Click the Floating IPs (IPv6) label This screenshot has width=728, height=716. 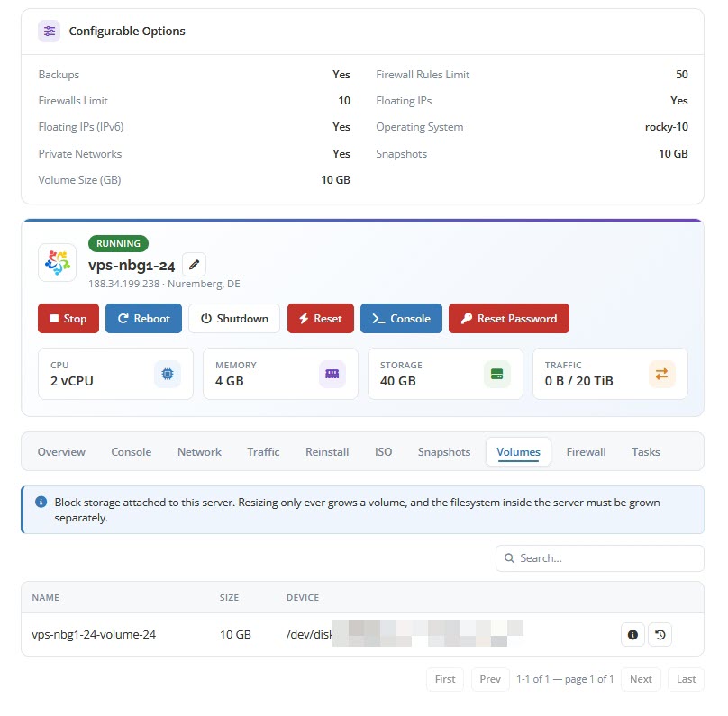coord(81,127)
